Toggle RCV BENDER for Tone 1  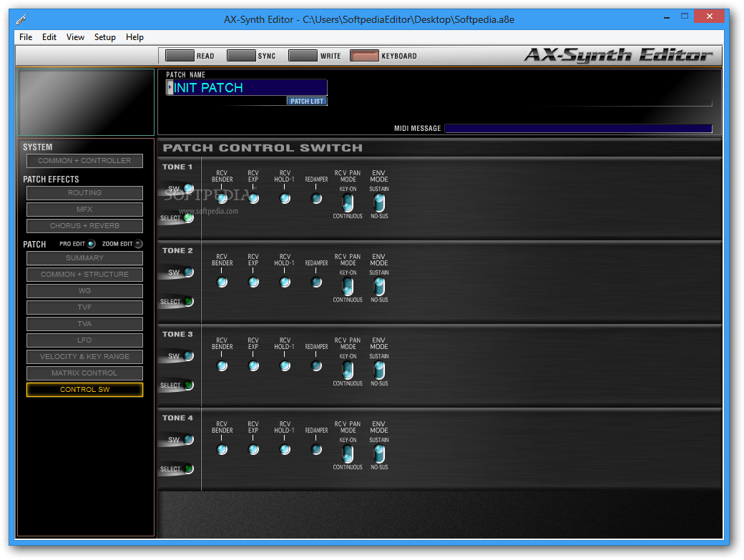click(x=222, y=198)
